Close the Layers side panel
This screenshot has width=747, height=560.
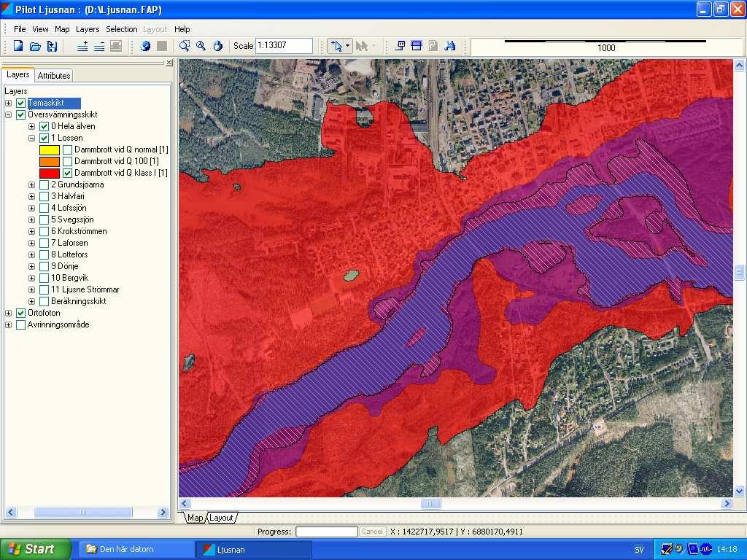click(x=169, y=63)
